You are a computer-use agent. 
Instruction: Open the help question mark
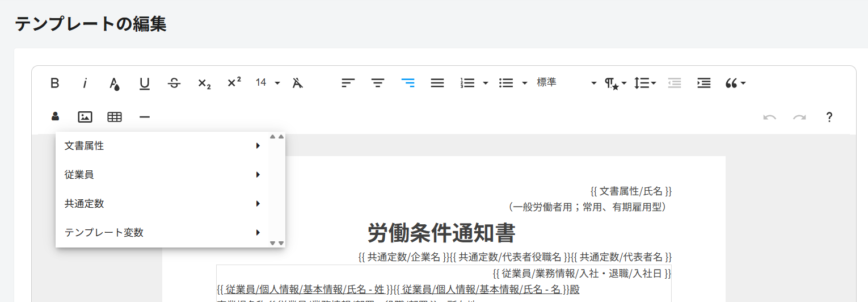(x=829, y=117)
